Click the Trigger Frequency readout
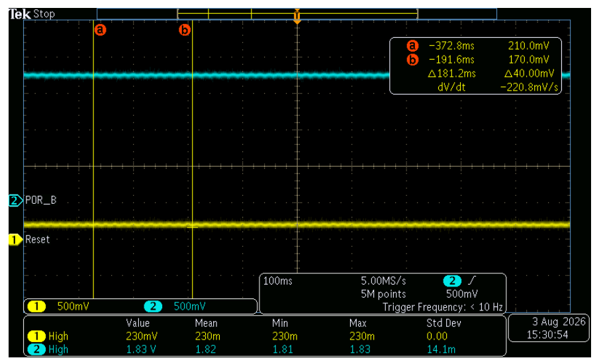This screenshot has height=364, width=601. 443,307
